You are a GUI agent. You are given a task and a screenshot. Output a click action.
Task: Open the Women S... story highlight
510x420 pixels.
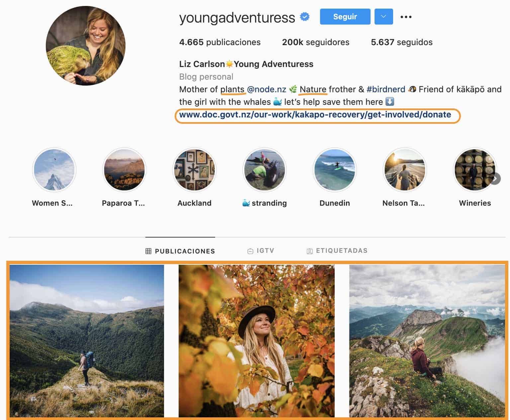[54, 170]
